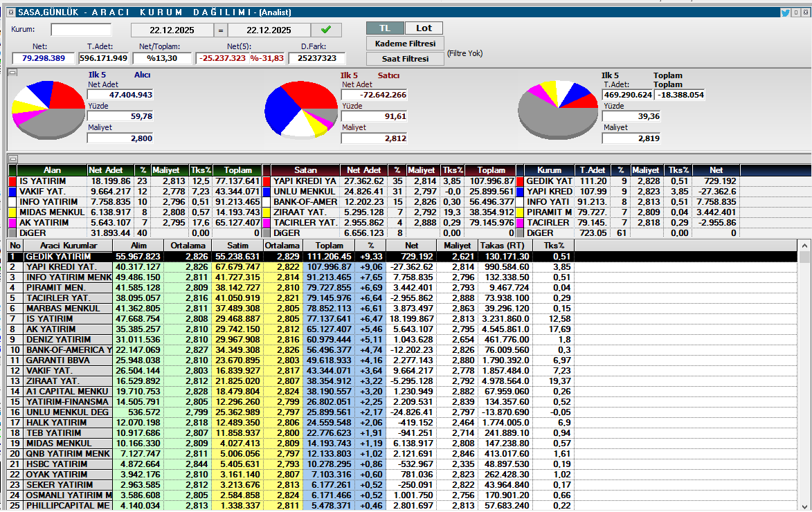Click blue swatch next to UNLU MENKUL
The image size is (812, 512).
pos(267,192)
